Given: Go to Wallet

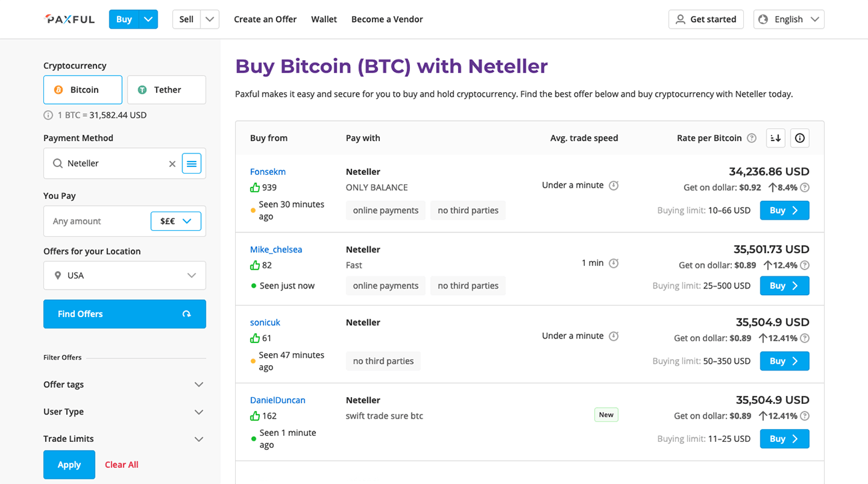Looking at the screenshot, I should tap(324, 19).
